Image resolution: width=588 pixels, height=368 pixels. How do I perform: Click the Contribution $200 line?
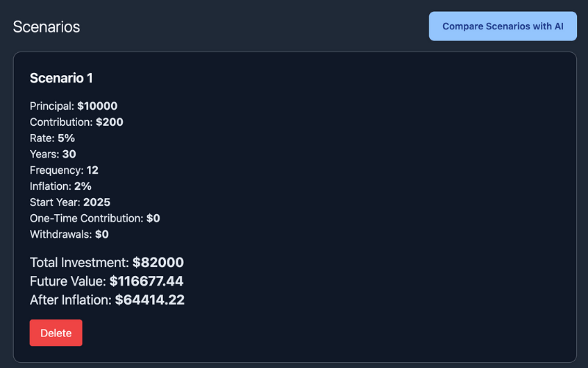pyautogui.click(x=76, y=122)
